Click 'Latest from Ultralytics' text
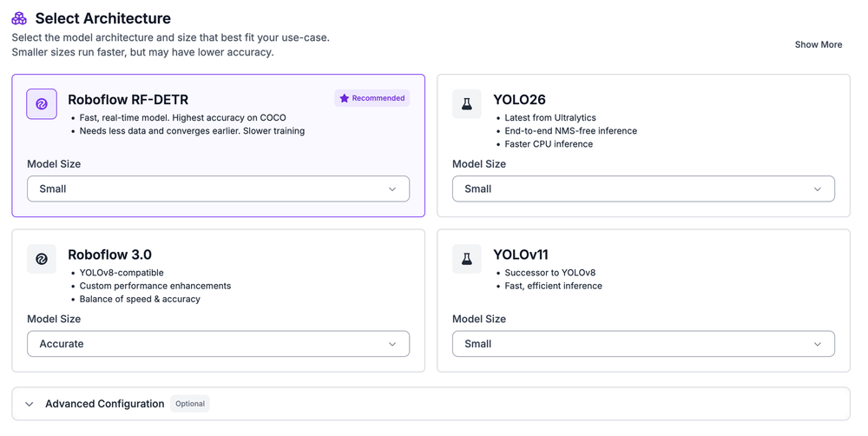The image size is (868, 436). tap(550, 117)
